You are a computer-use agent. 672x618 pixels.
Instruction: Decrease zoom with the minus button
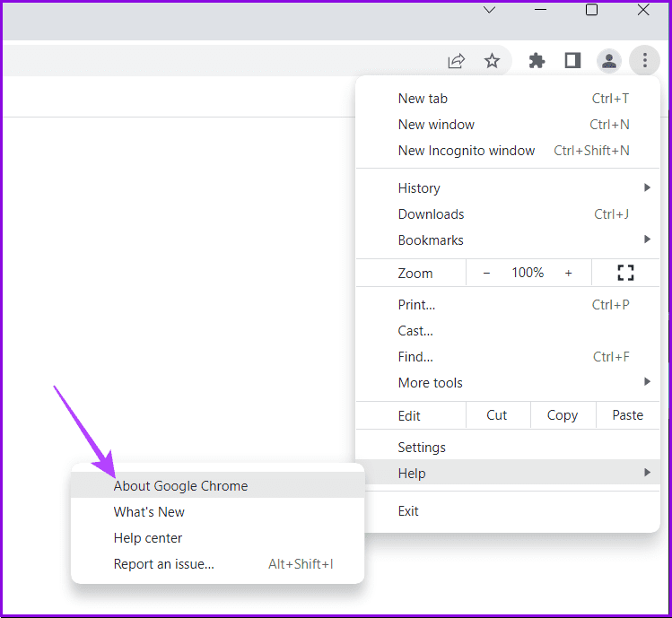pos(486,273)
